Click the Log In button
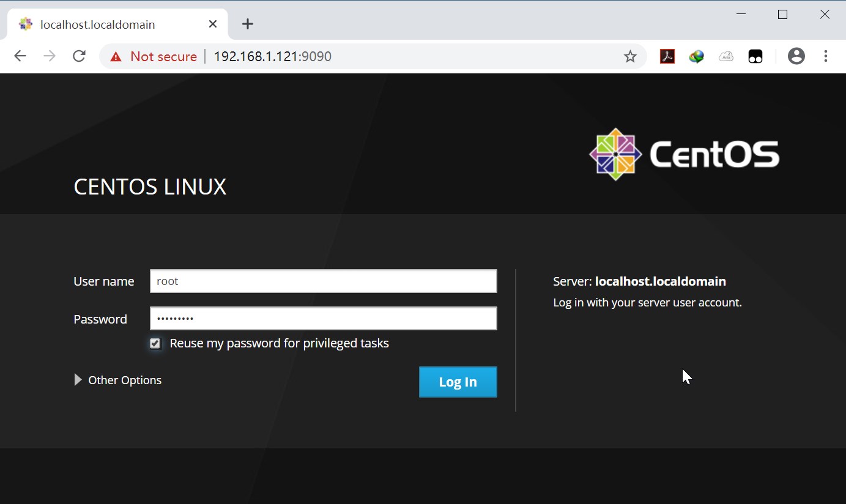The image size is (846, 504). (458, 382)
